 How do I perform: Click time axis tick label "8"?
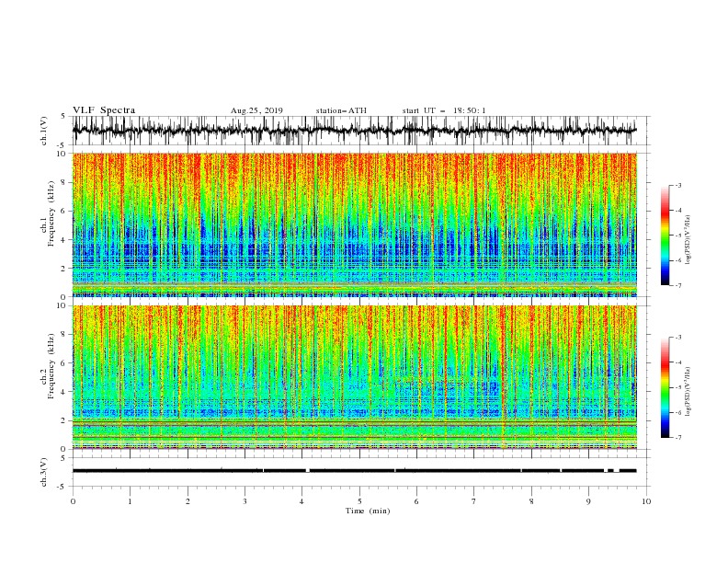[531, 501]
